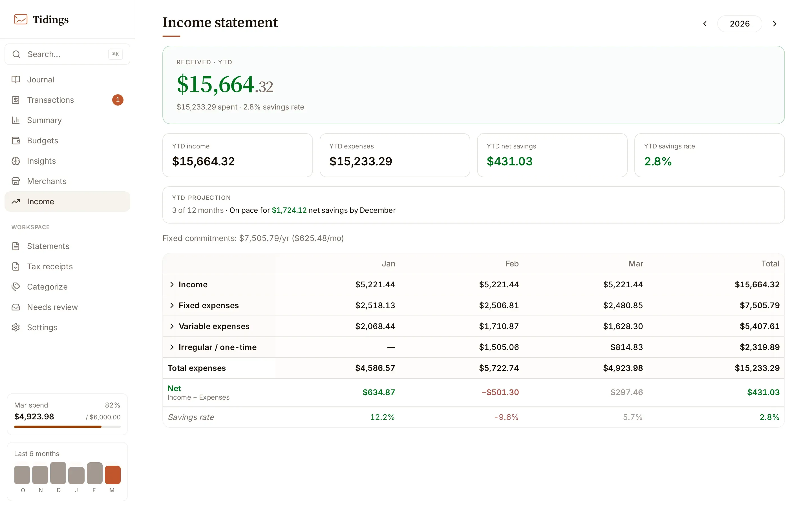Click the Income trending-up icon
812x508 pixels.
pyautogui.click(x=16, y=202)
